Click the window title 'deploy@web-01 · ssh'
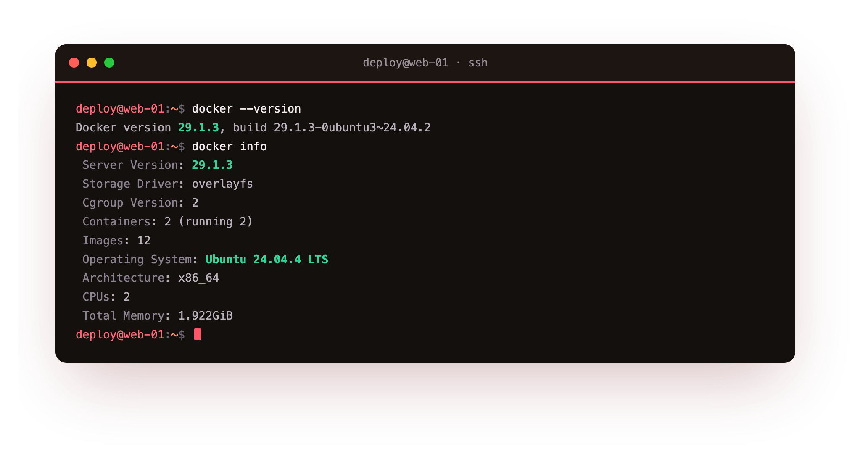This screenshot has width=868, height=464. [x=425, y=63]
